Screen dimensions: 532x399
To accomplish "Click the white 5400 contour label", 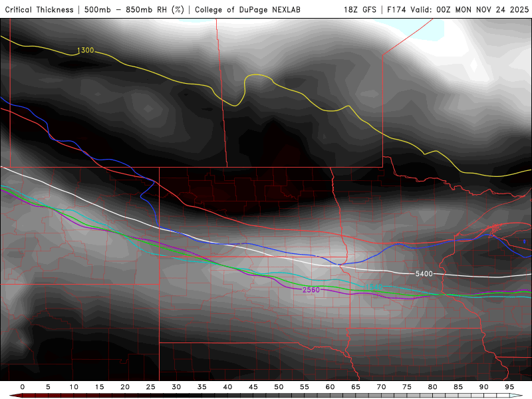I will (x=424, y=273).
